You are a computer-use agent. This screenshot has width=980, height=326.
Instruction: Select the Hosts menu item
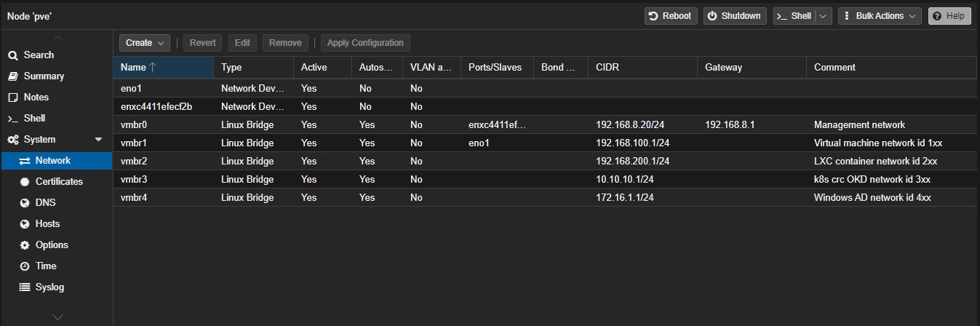click(47, 224)
